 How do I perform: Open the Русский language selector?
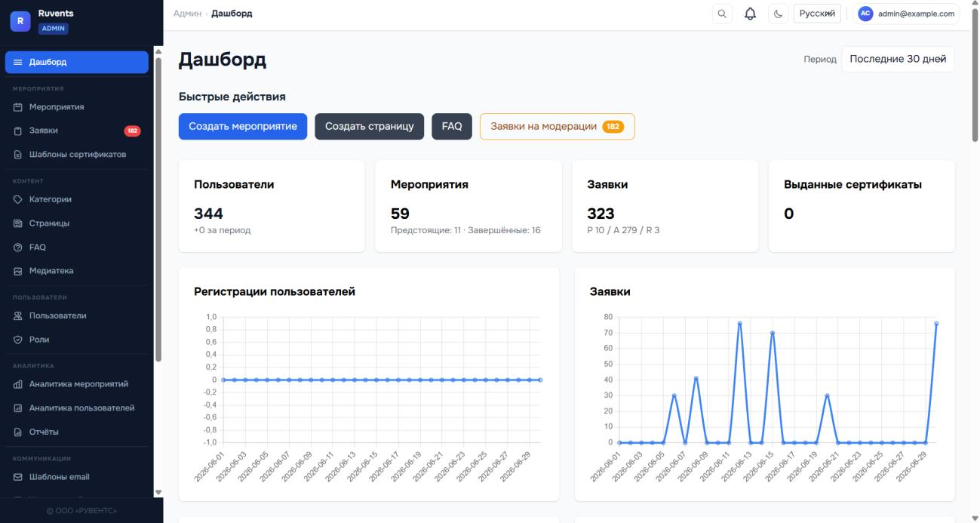(817, 14)
